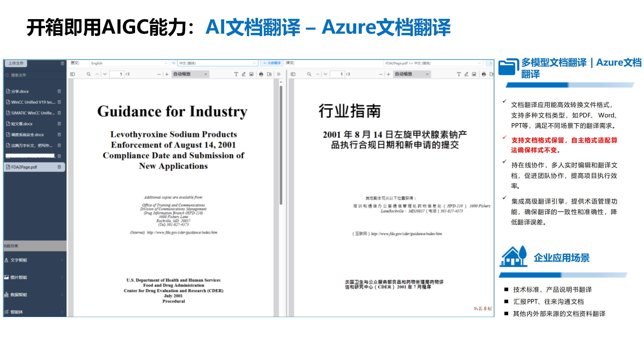Delete the FDA2Page.pdf file
The height and width of the screenshot is (362, 644).
coord(59,167)
